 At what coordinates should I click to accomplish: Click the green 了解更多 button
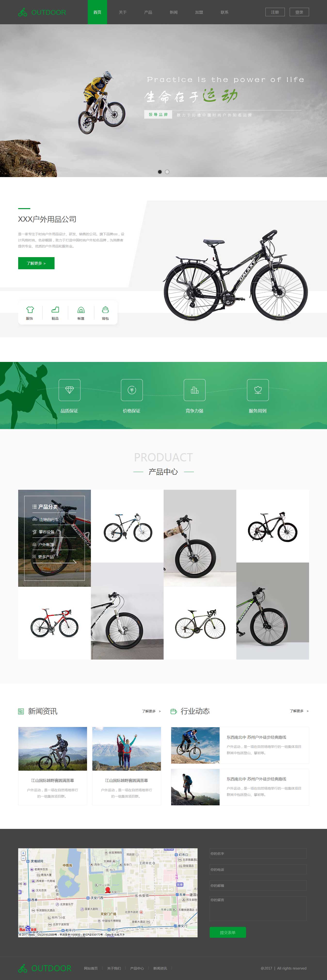click(x=37, y=263)
